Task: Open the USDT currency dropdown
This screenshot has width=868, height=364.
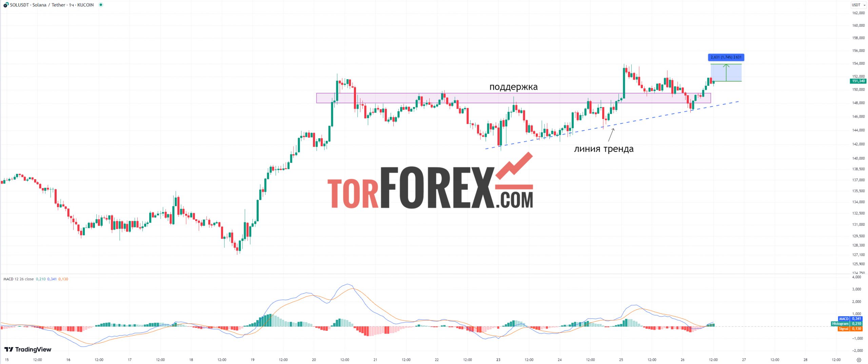Action: tap(859, 5)
